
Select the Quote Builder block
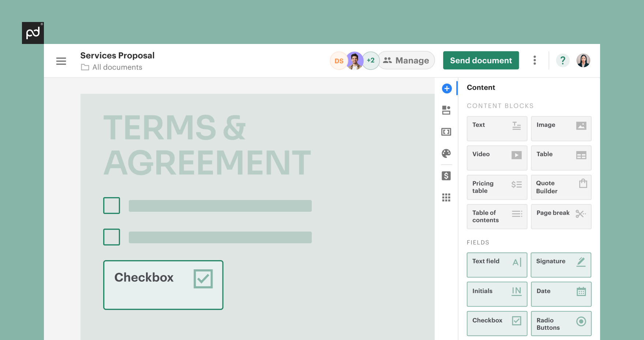(x=561, y=187)
